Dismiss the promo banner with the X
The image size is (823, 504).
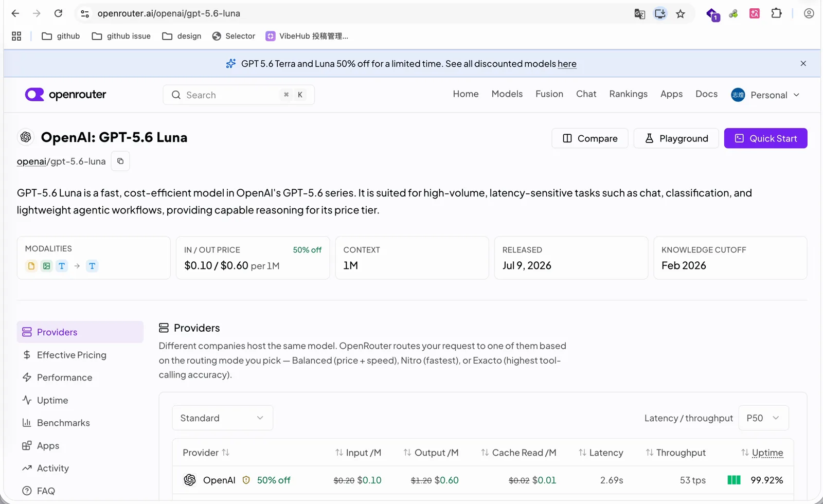pos(803,63)
